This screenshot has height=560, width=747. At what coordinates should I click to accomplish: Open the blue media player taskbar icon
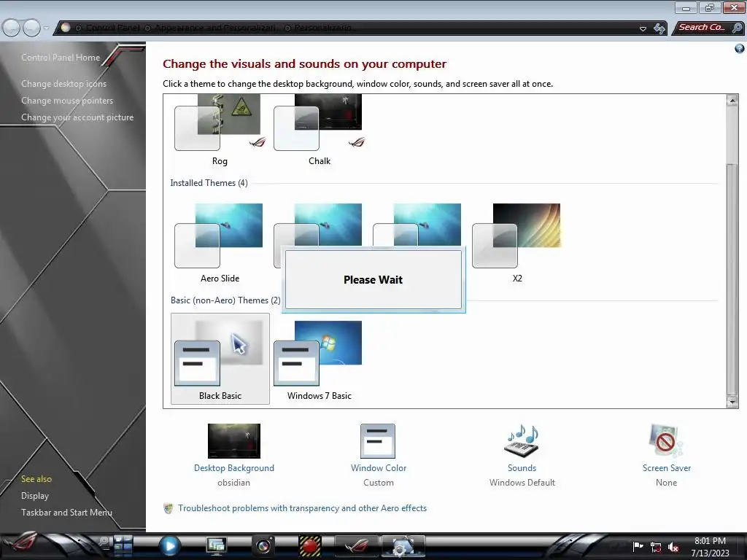pos(169,545)
